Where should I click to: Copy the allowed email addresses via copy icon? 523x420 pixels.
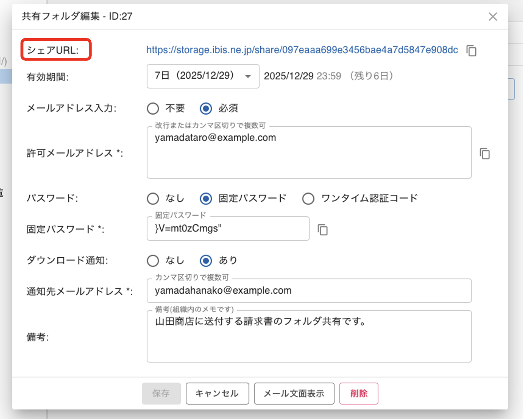click(x=485, y=154)
